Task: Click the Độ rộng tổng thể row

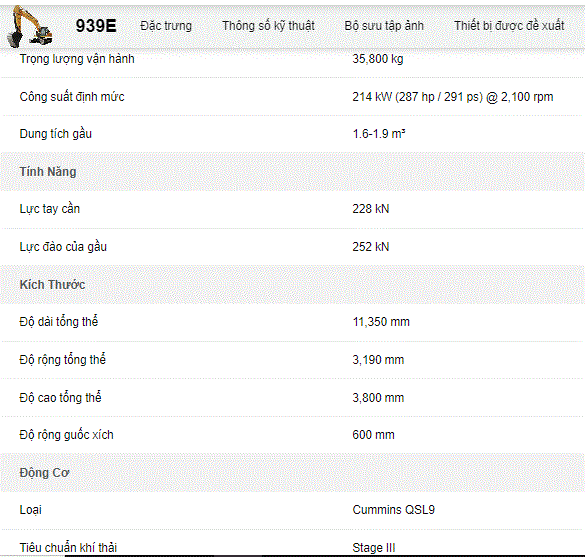Action: 292,360
